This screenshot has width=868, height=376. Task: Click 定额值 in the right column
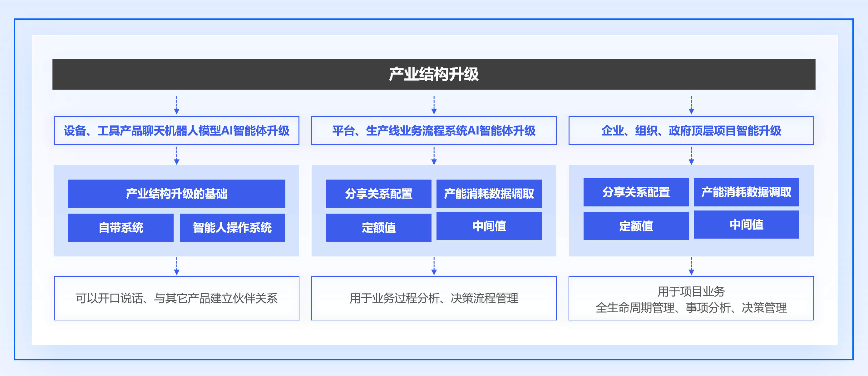636,226
